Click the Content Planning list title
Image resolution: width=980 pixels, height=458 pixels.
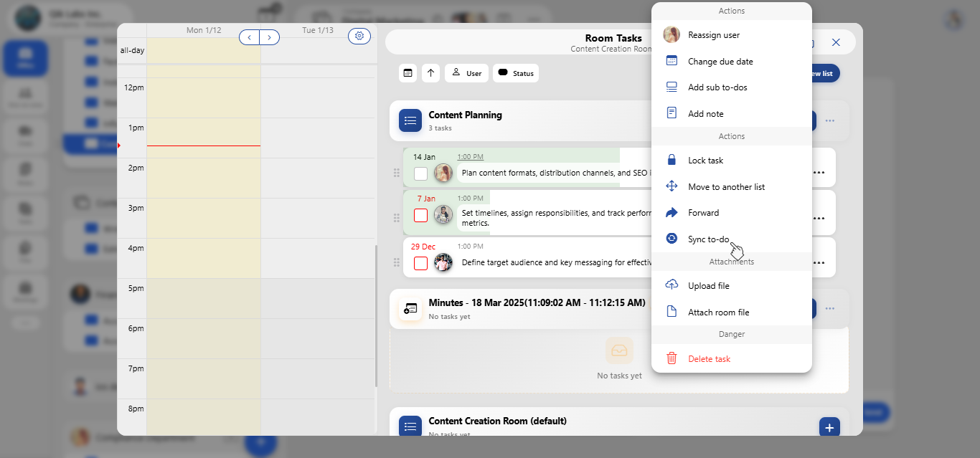point(466,115)
